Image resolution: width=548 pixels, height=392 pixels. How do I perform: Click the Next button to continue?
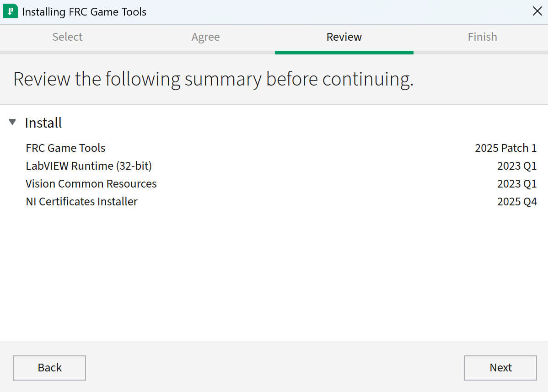(x=500, y=368)
